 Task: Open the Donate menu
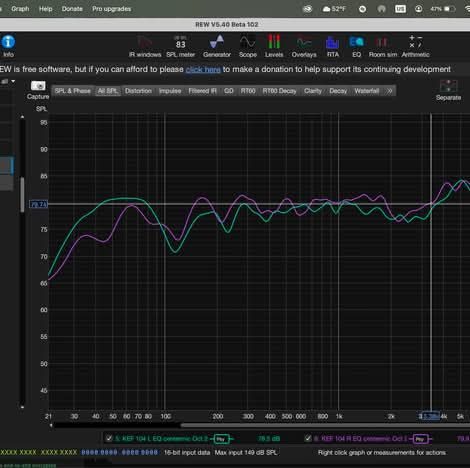72,9
